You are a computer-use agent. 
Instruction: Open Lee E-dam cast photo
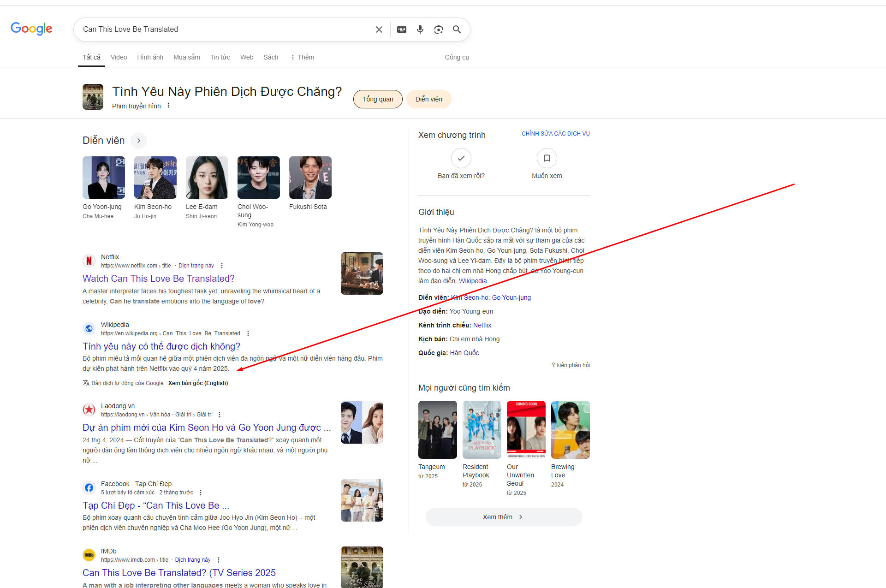coord(207,178)
